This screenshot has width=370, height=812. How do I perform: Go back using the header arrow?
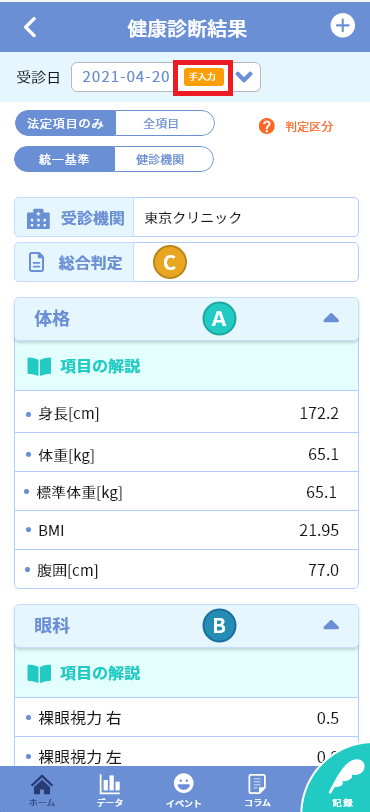pyautogui.click(x=31, y=27)
